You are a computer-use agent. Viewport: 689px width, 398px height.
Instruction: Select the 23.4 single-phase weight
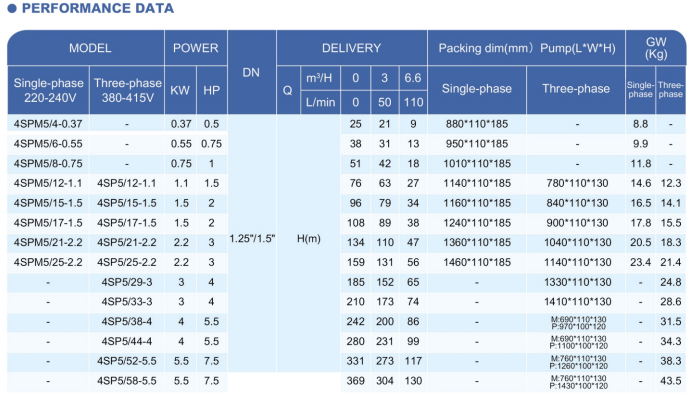coord(640,262)
